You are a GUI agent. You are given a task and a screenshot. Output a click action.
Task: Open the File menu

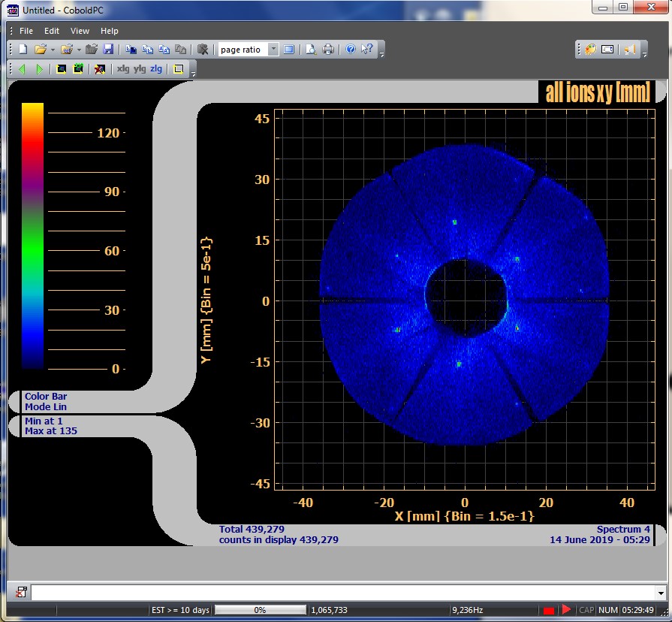pos(26,31)
